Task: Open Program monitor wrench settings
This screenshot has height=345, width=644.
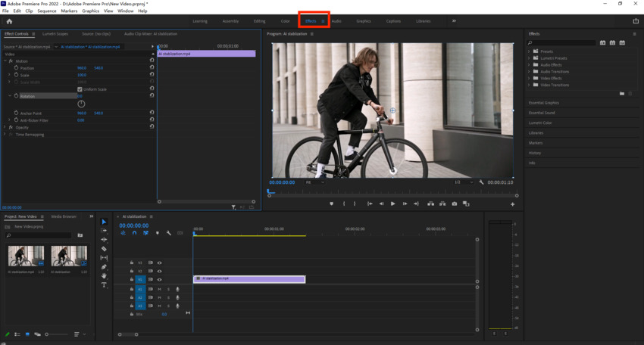Action: 481,182
